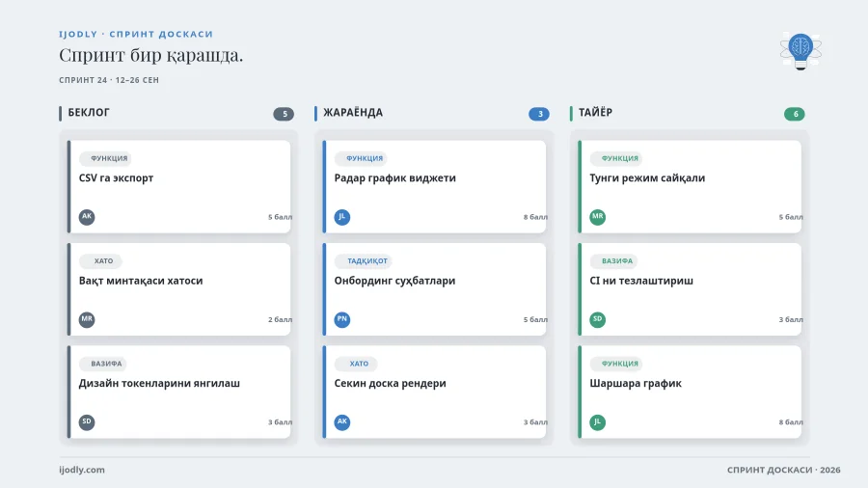Click JL avatar on Радар график виджети card
The width and height of the screenshot is (868, 488).
[342, 217]
